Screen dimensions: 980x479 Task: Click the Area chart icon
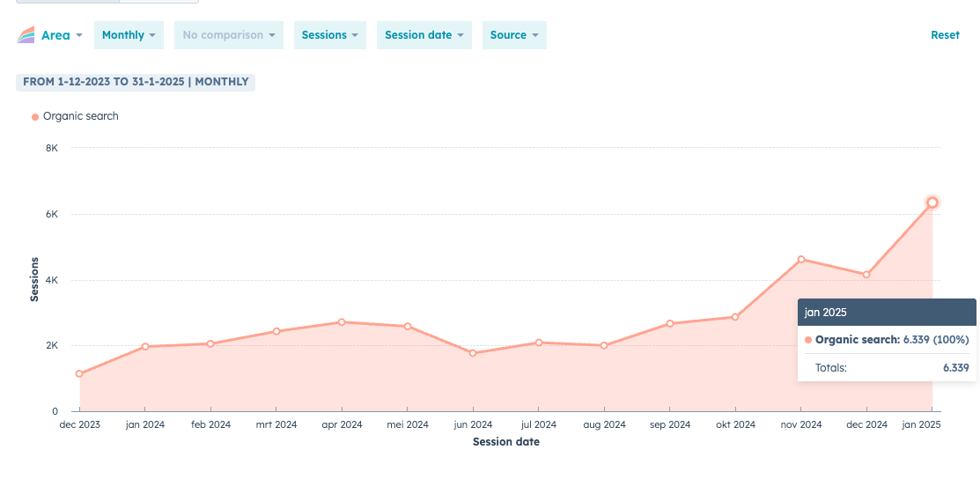(x=26, y=35)
